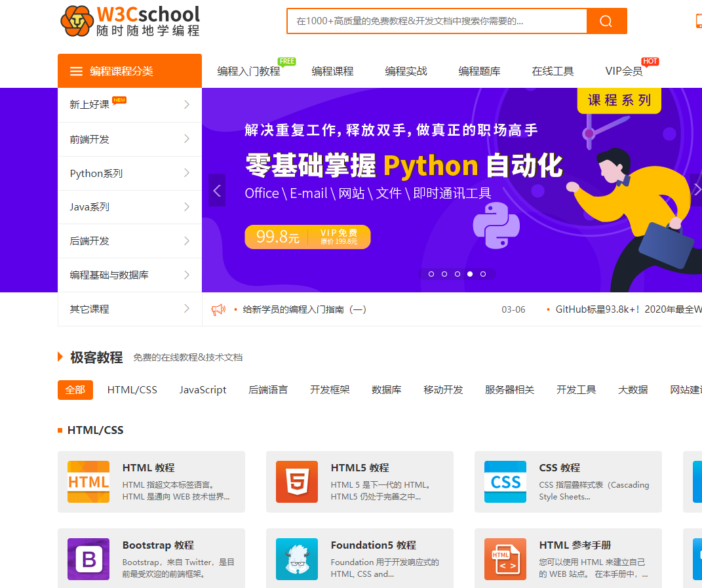The height and width of the screenshot is (588, 702).
Task: Click the Python logo in banner
Action: click(496, 225)
